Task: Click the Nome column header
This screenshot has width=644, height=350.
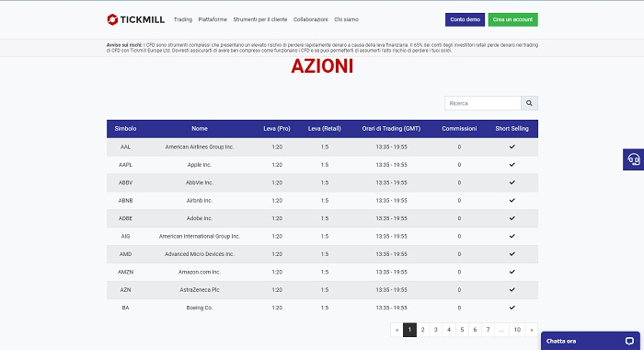Action: 200,129
